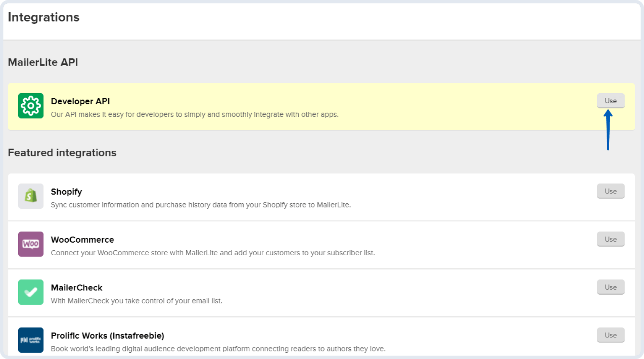Select the Integrations page heading
Image resolution: width=644 pixels, height=359 pixels.
pos(43,17)
